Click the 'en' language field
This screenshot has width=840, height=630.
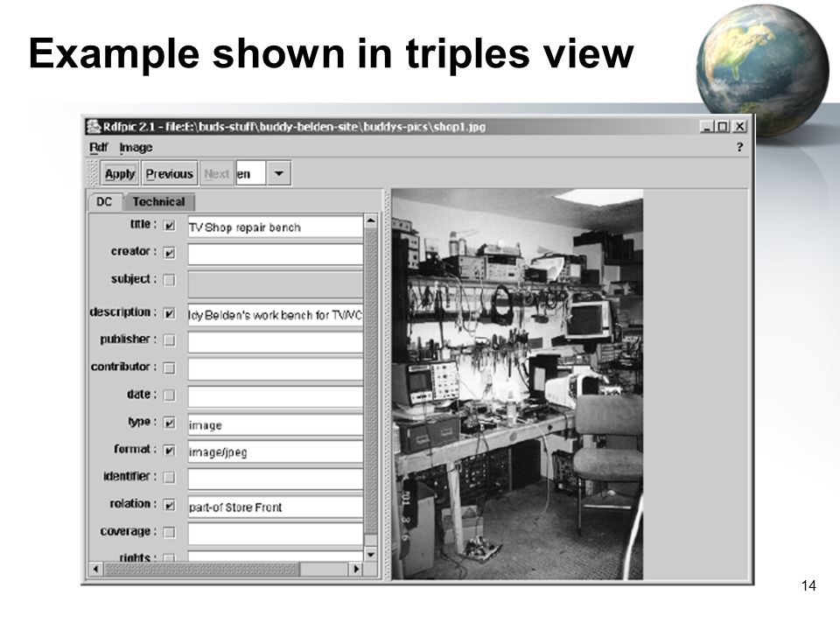tap(250, 173)
